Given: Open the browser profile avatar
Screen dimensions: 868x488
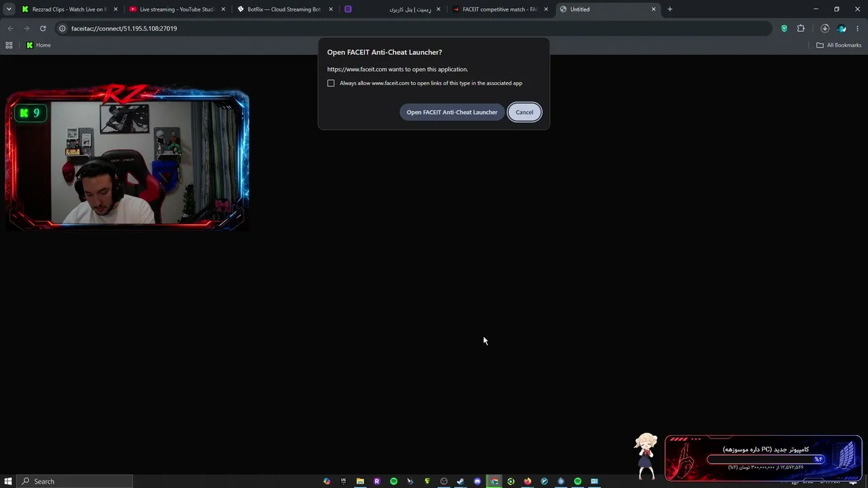Looking at the screenshot, I should [x=842, y=28].
